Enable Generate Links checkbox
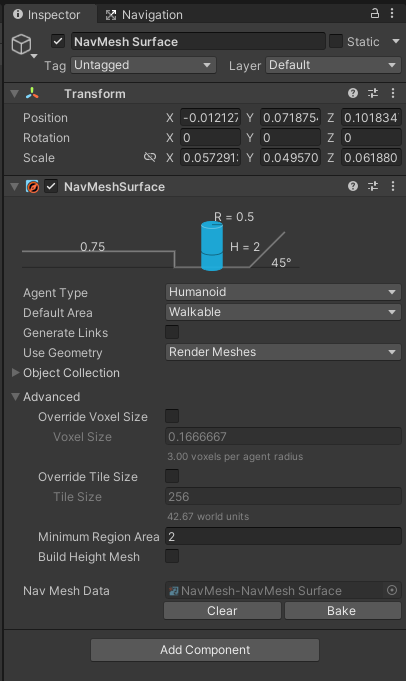The image size is (406, 681). 172,332
